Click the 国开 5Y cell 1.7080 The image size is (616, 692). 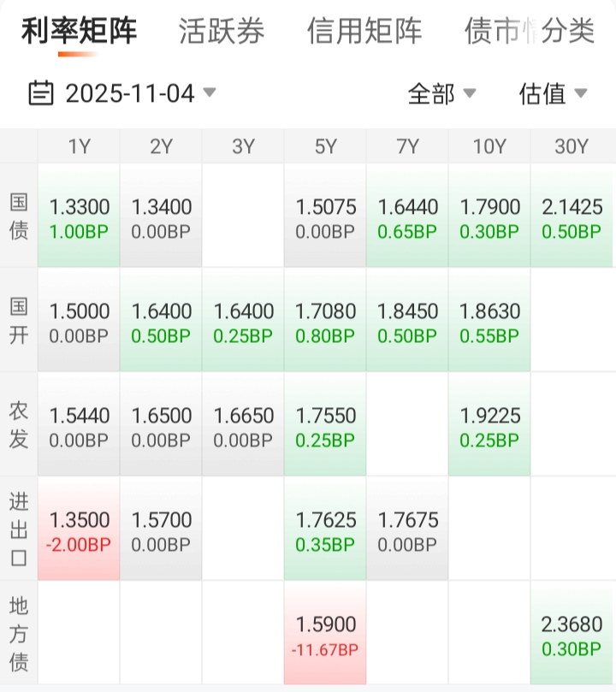(325, 322)
